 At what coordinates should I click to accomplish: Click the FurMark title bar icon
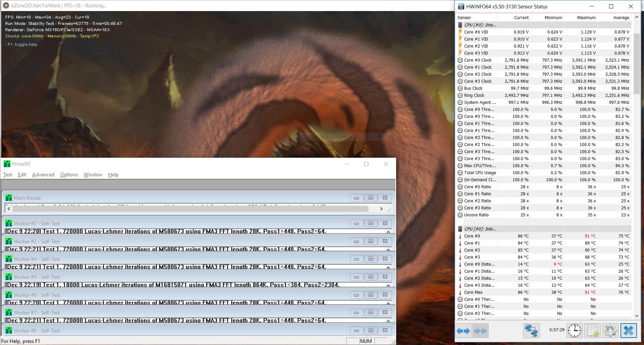click(x=6, y=5)
